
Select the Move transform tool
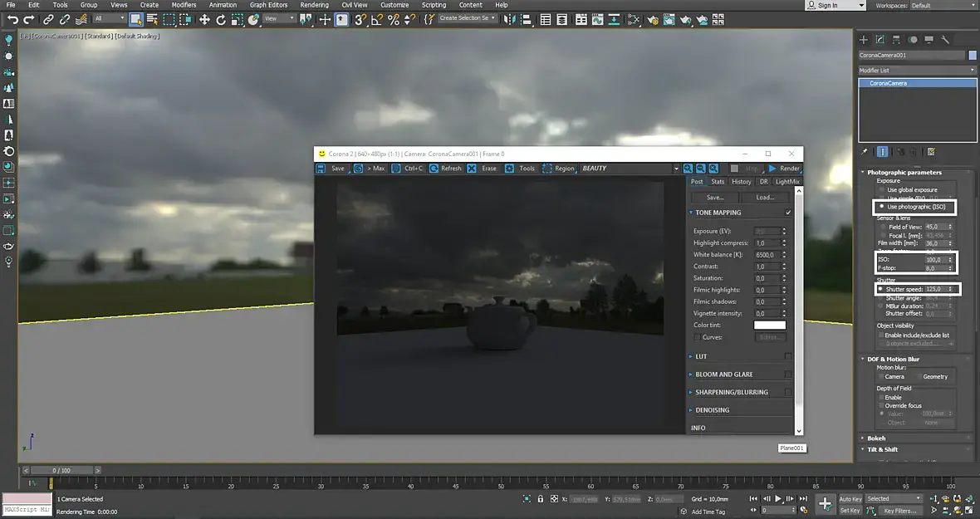(204, 19)
